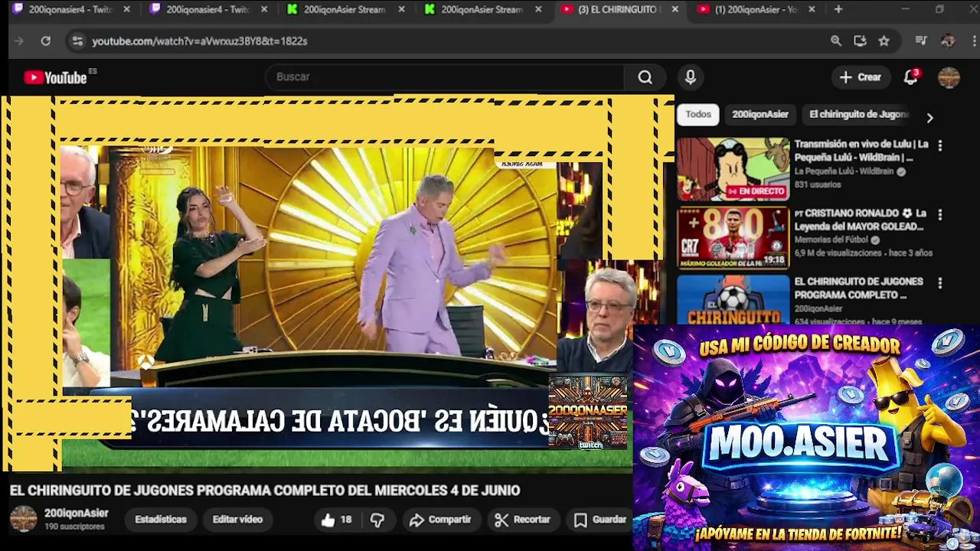Like the video with thumbs up
The height and width of the screenshot is (551, 980).
point(336,520)
